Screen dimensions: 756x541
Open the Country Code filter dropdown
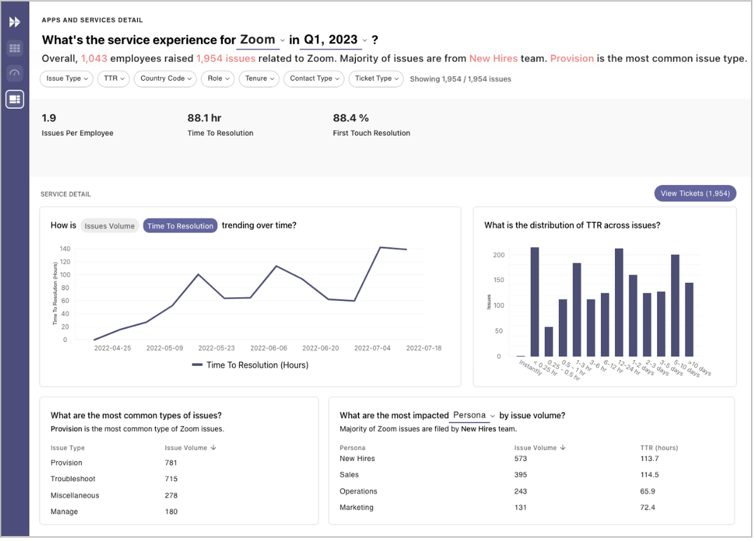point(165,79)
